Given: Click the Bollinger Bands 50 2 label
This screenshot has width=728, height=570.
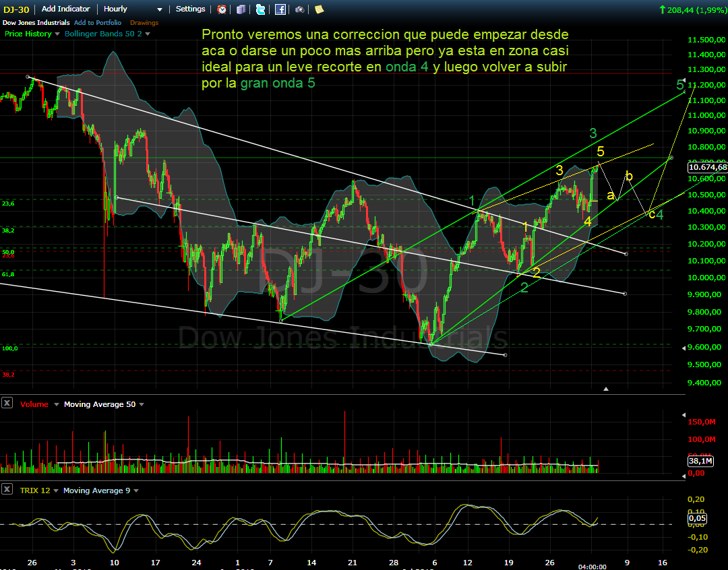Looking at the screenshot, I should (104, 34).
